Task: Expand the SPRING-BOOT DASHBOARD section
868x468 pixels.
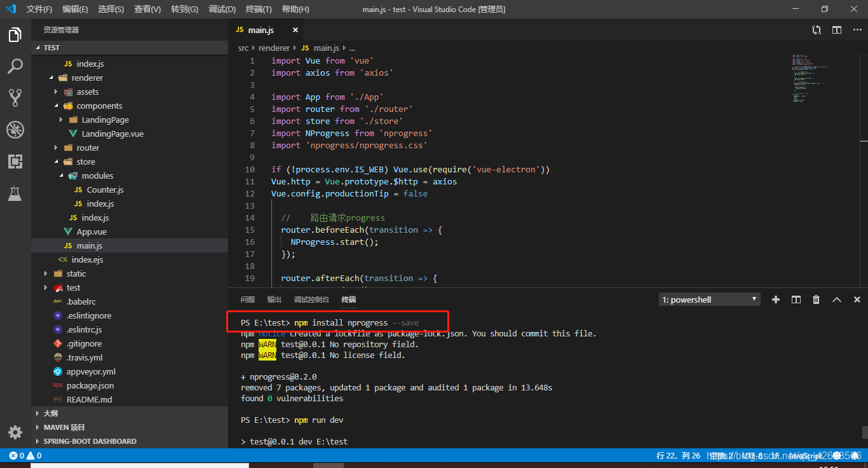Action: tap(129, 441)
